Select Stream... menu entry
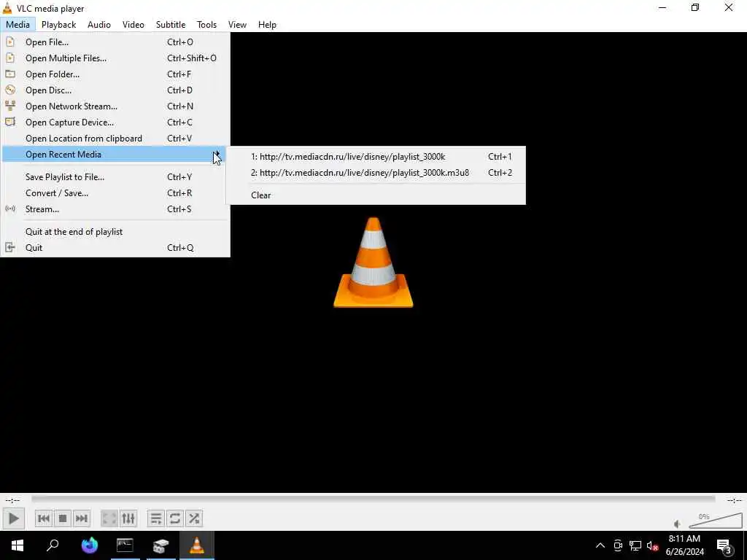The width and height of the screenshot is (747, 560). [x=115, y=209]
